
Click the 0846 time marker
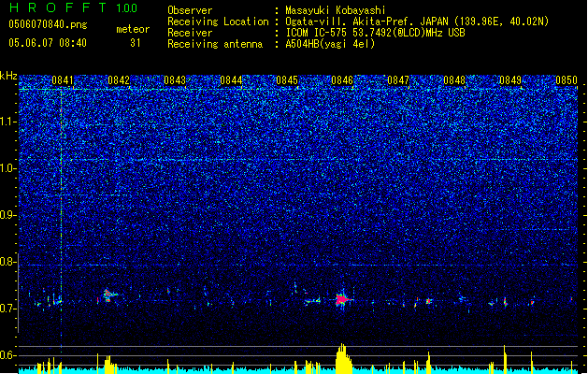tap(342, 80)
